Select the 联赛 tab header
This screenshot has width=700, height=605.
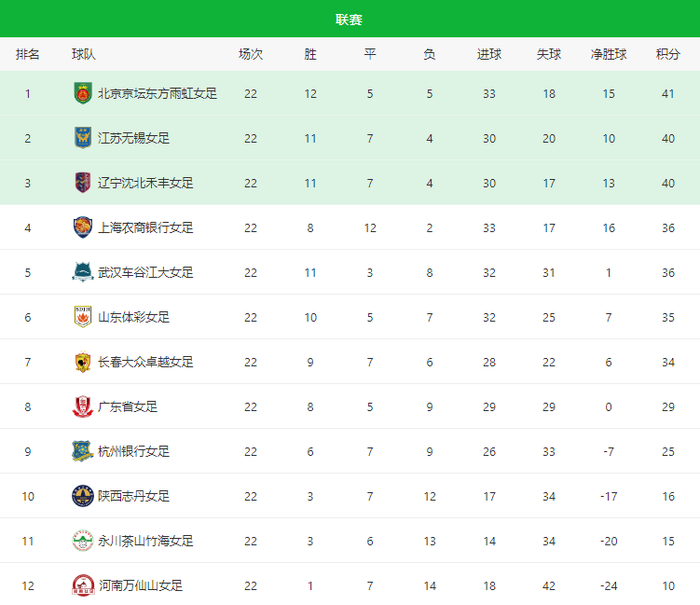click(350, 20)
